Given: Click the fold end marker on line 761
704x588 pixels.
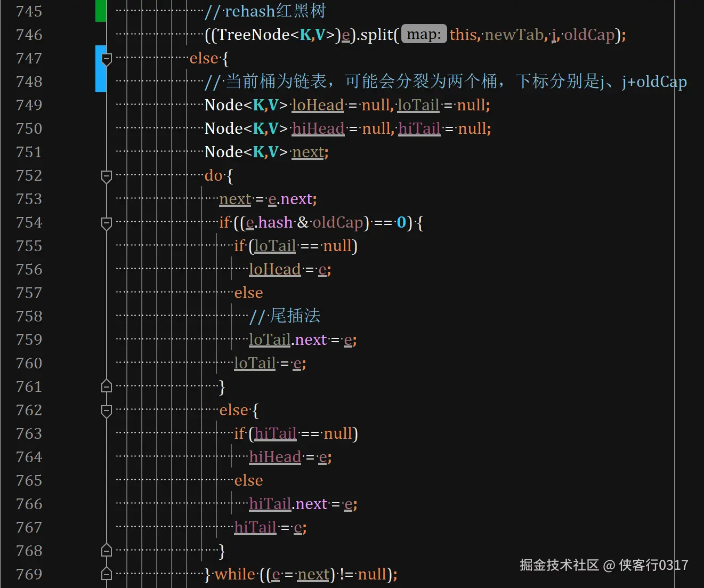Looking at the screenshot, I should click(x=107, y=386).
